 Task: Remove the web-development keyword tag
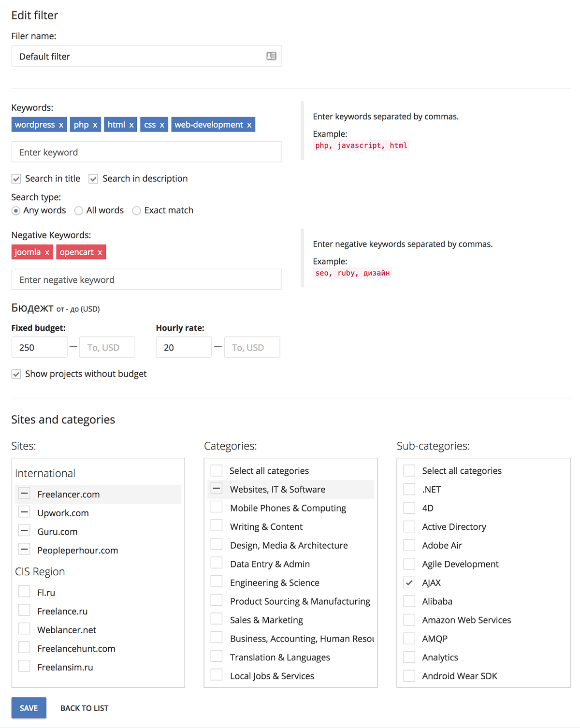249,125
